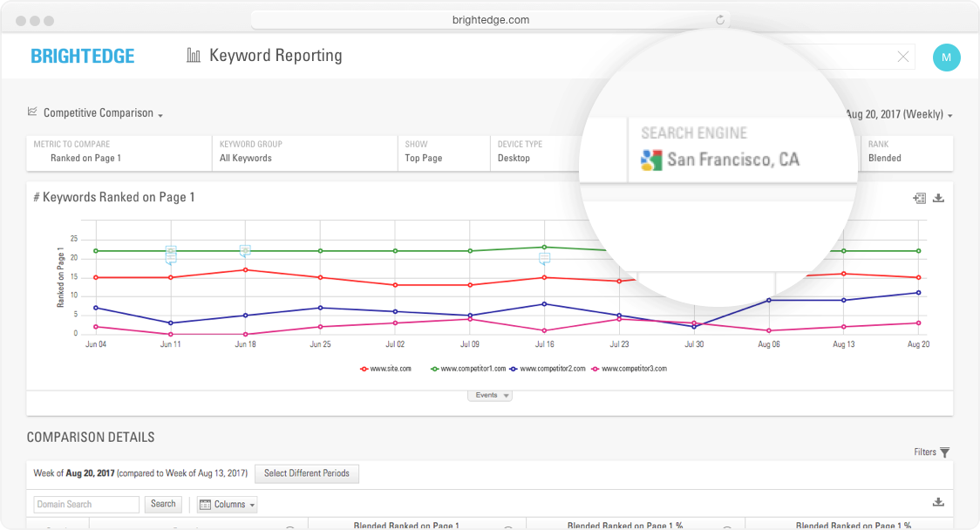
Task: Open the user avatar M menu
Action: [x=946, y=58]
